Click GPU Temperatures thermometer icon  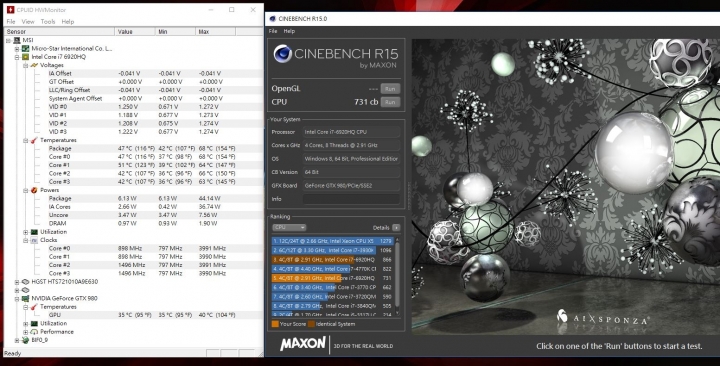pos(34,307)
